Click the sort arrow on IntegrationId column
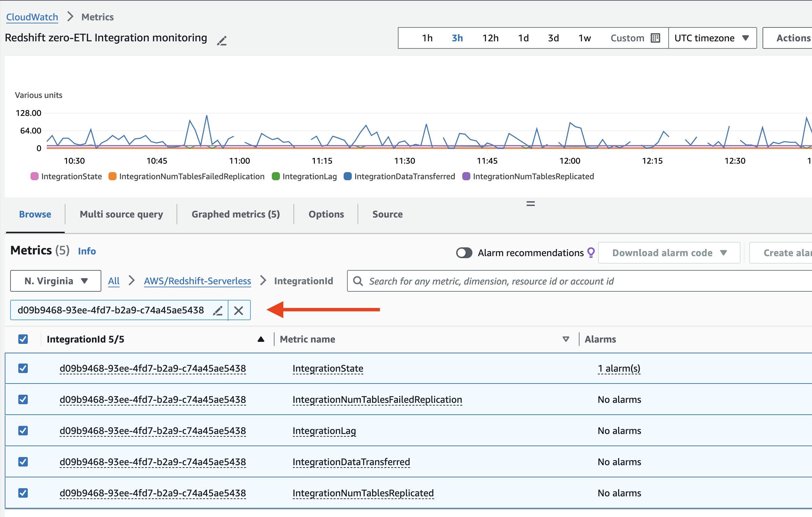812x517 pixels. 261,339
